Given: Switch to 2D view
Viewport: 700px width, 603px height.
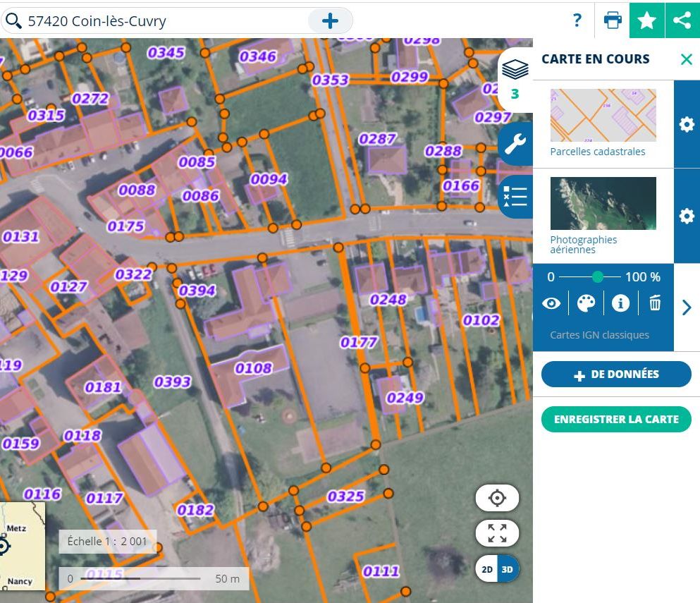Looking at the screenshot, I should 486,569.
